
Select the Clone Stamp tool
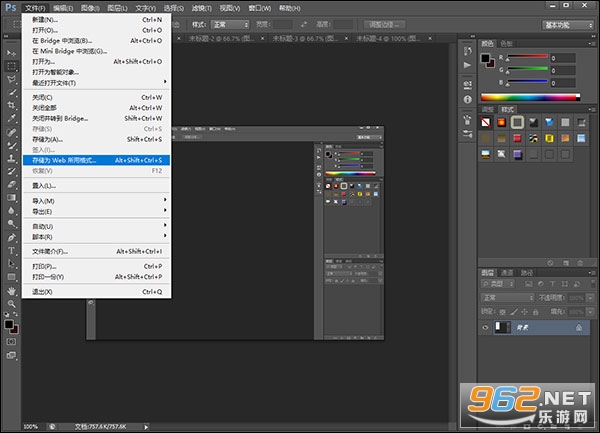pos(11,158)
